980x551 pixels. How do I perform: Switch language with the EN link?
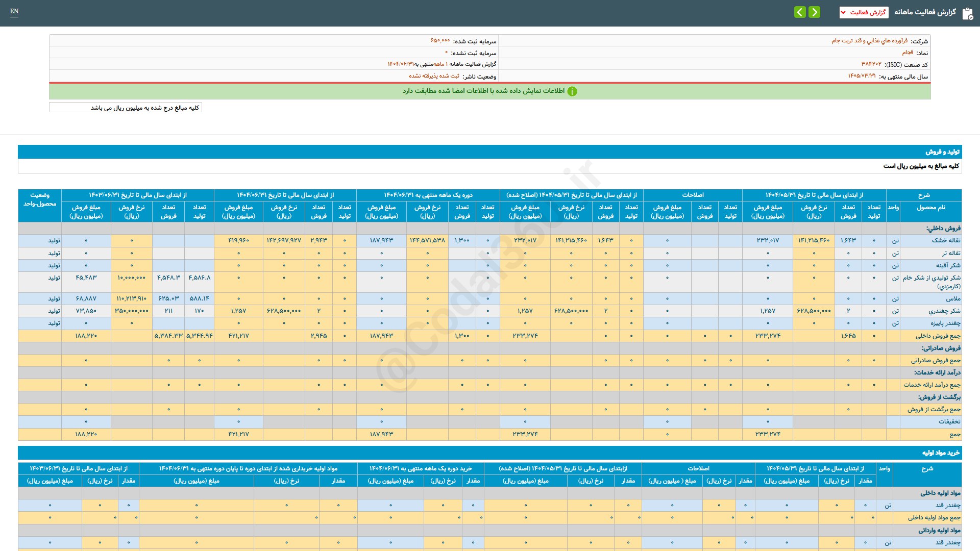pos(14,11)
